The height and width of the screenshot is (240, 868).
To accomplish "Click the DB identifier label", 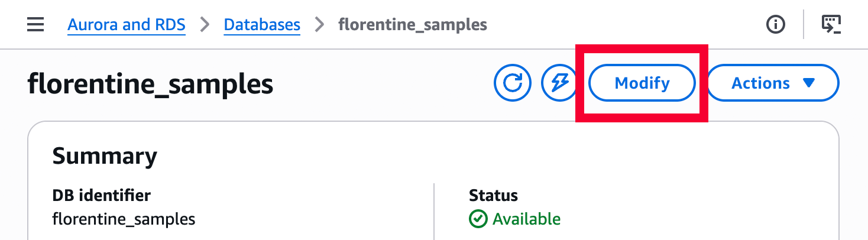I will coord(102,195).
